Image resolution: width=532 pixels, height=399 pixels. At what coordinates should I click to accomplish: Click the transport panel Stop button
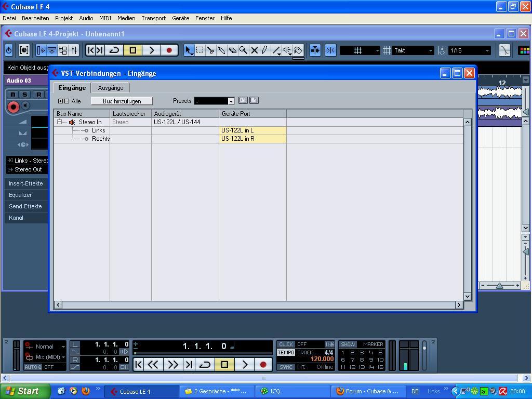224,365
